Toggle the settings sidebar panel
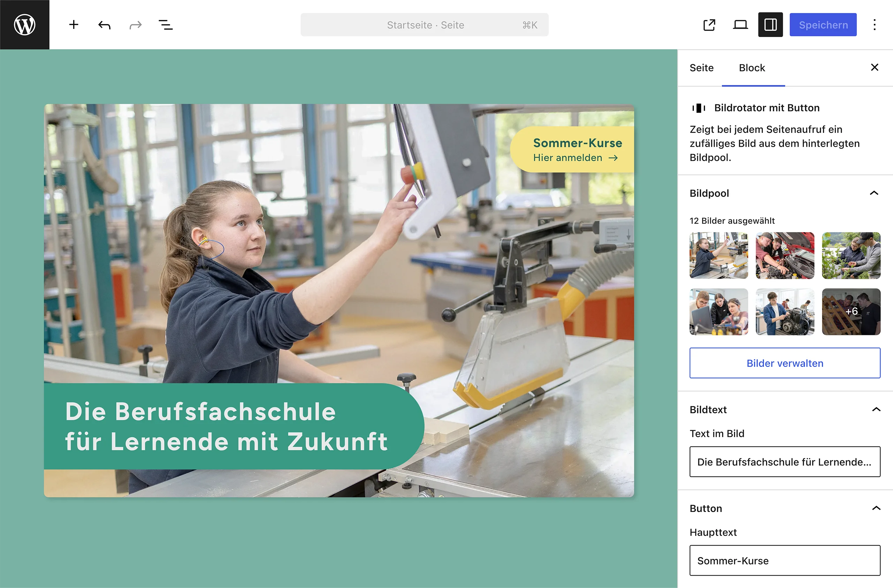 [x=770, y=25]
